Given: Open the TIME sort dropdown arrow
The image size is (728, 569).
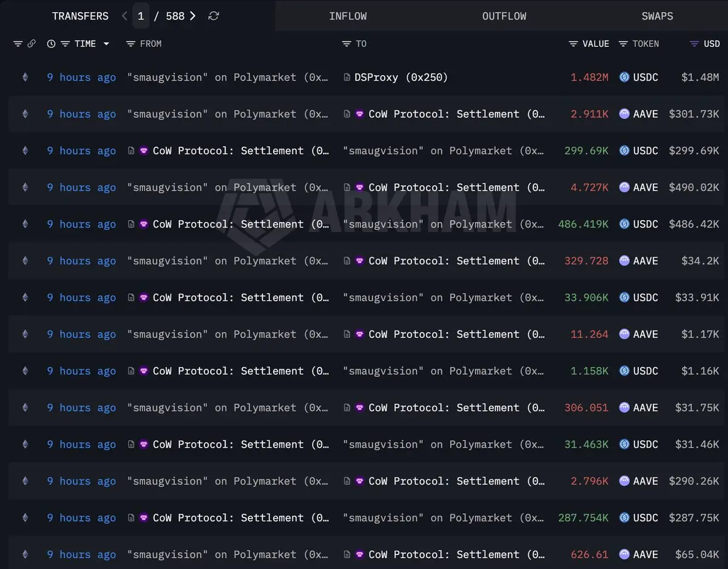Looking at the screenshot, I should coord(107,44).
